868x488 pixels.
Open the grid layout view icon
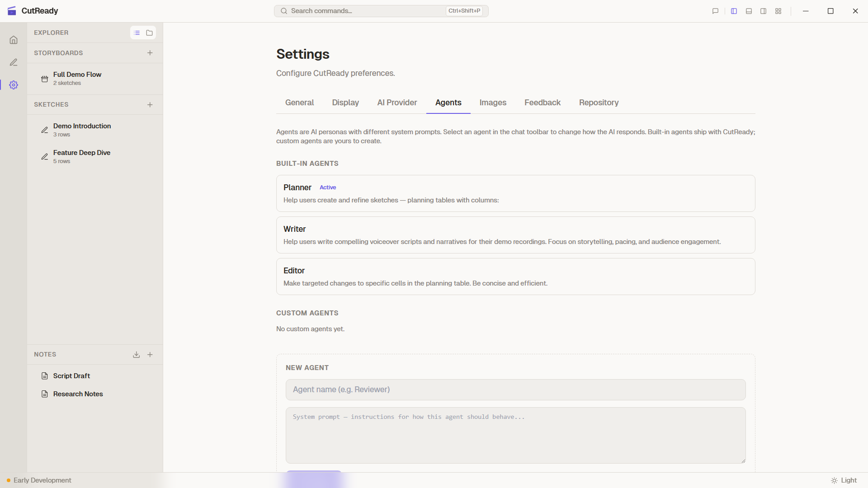(778, 11)
